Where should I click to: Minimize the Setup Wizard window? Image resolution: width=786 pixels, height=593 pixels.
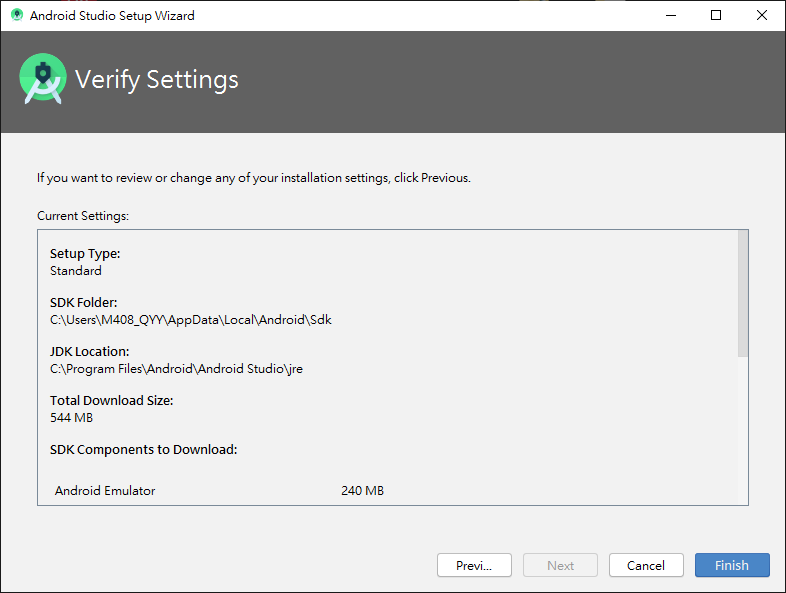coord(671,15)
